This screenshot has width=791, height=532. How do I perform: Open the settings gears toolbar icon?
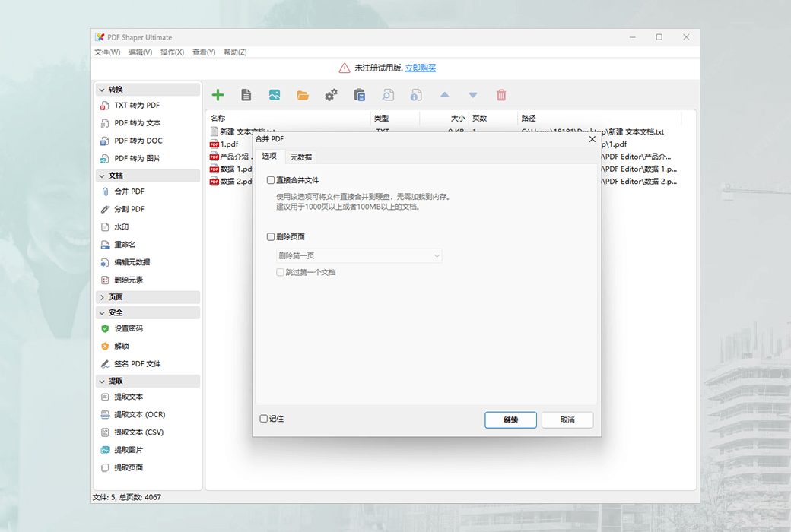coord(330,94)
